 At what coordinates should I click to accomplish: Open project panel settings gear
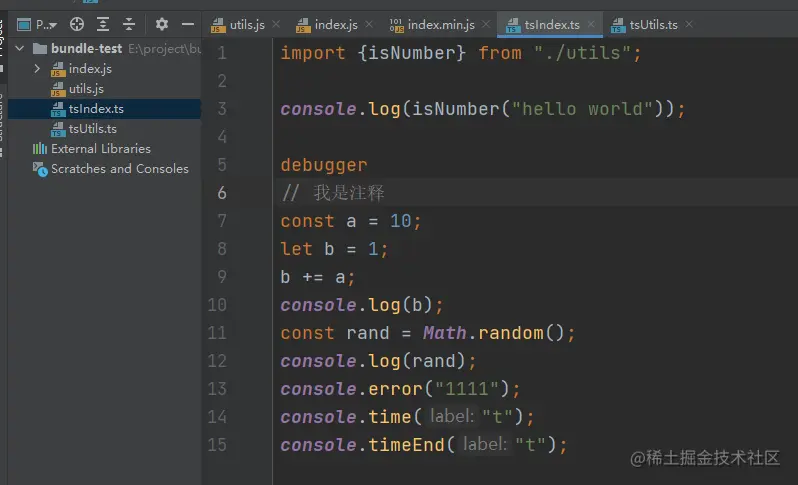point(162,24)
